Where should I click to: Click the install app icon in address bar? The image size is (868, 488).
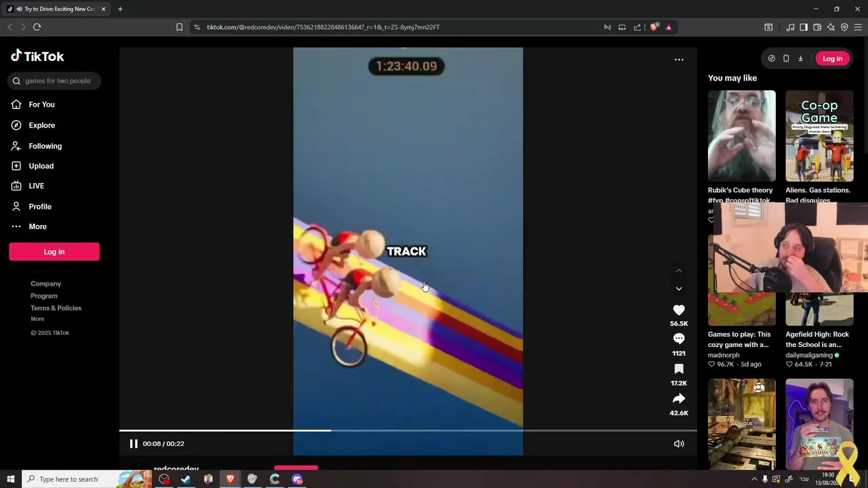coord(622,27)
